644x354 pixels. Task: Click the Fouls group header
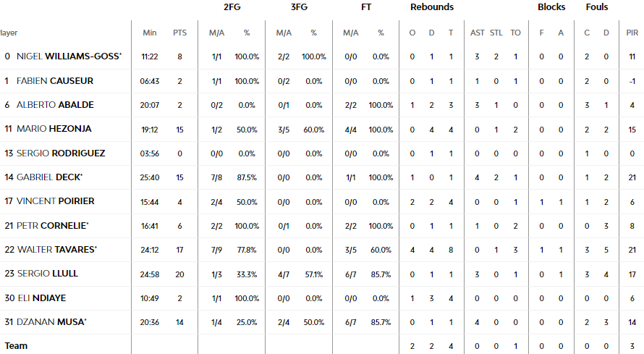click(597, 7)
